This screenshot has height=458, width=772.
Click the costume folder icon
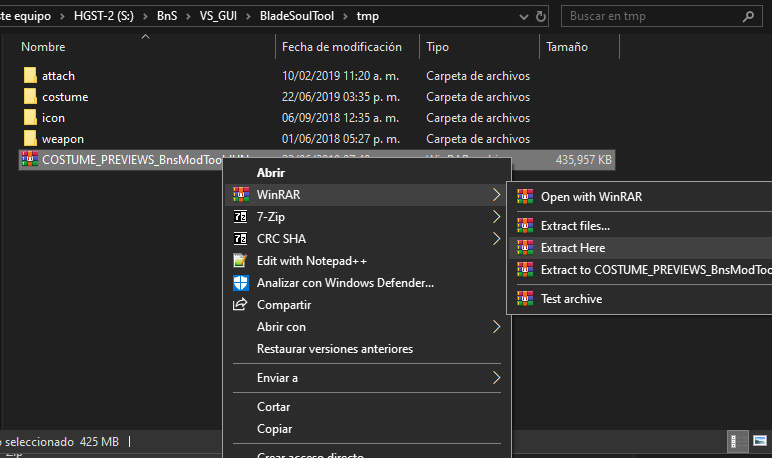click(x=30, y=97)
